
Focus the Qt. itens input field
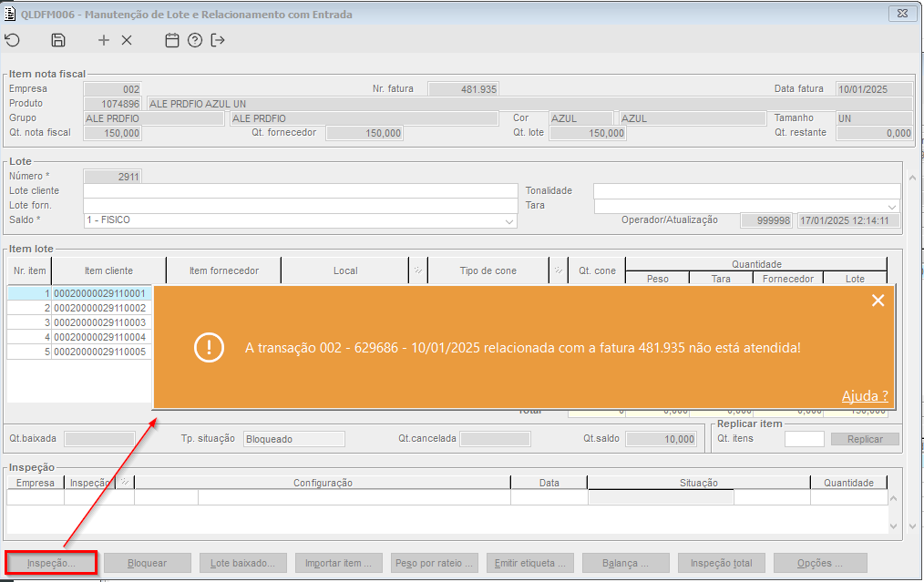click(x=804, y=439)
